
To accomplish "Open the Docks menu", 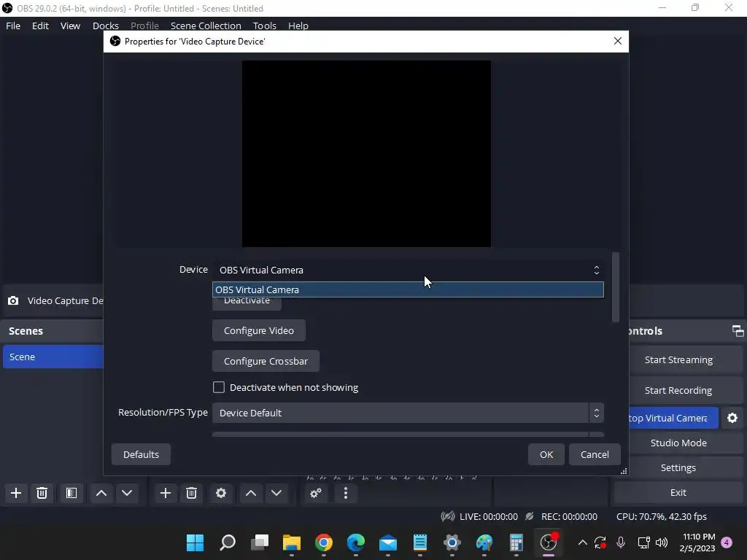I will [105, 26].
